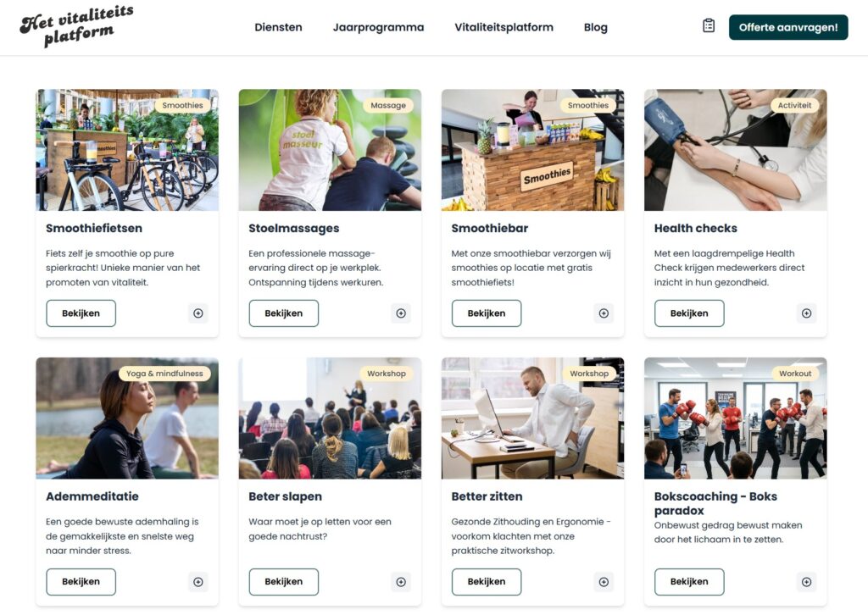Click the plus icon on the Health checks card
The width and height of the screenshot is (868, 615).
coord(806,313)
